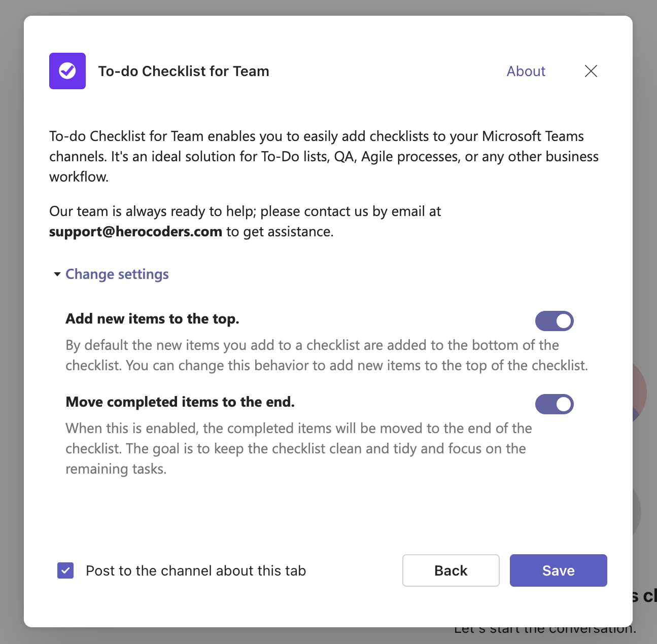Viewport: 657px width, 644px height.
Task: Click the Add new items to the top label
Action: click(x=152, y=319)
